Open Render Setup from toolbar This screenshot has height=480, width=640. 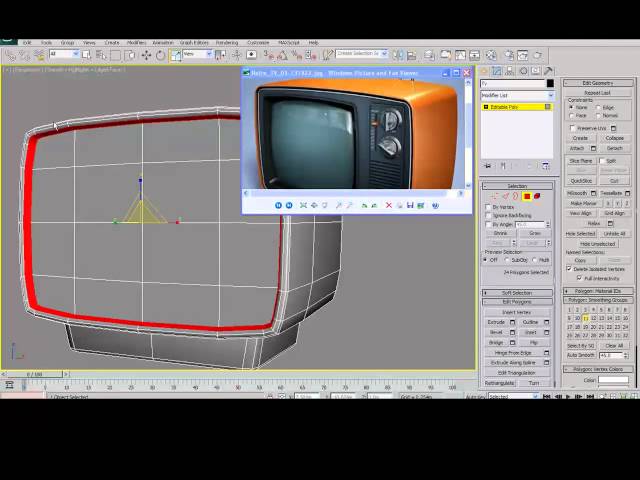pos(509,55)
